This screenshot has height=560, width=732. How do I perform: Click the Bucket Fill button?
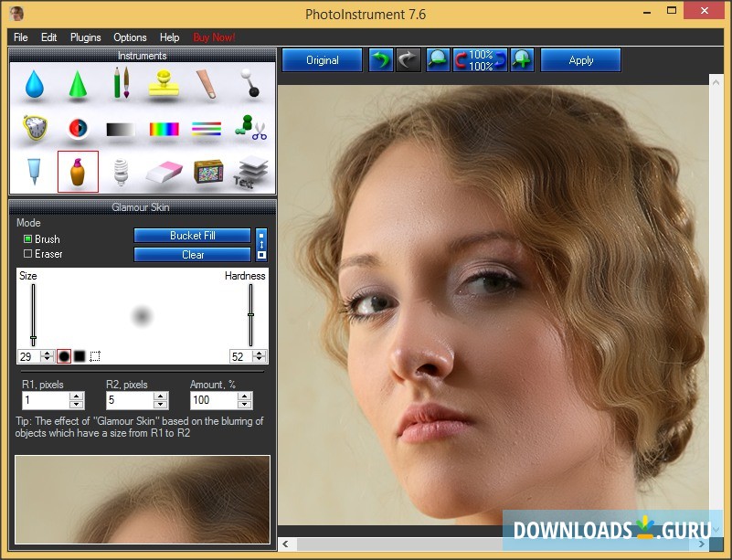192,236
